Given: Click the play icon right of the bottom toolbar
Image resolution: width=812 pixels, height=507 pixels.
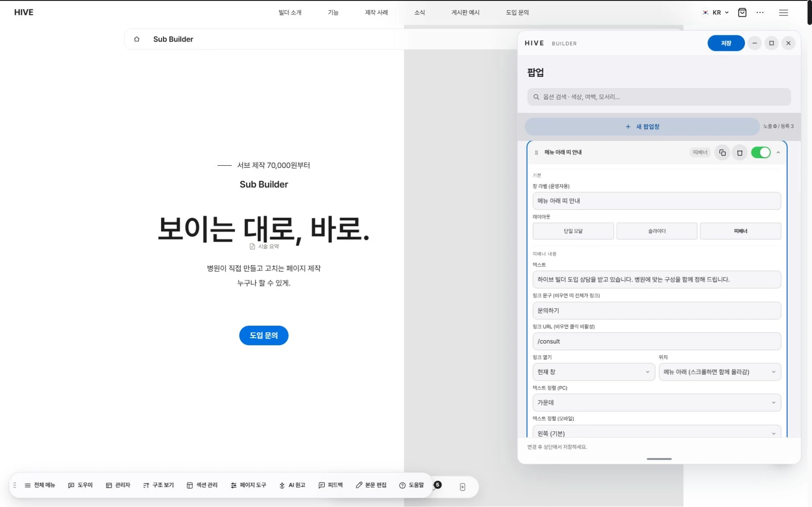Looking at the screenshot, I should [x=462, y=487].
